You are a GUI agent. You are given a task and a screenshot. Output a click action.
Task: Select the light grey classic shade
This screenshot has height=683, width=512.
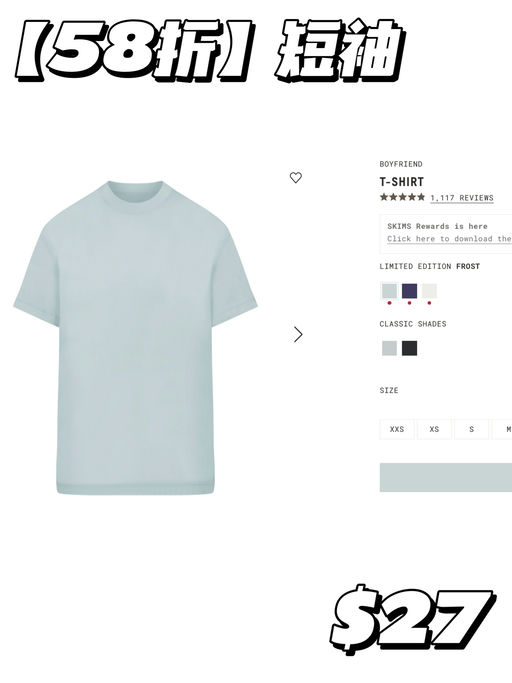(x=390, y=348)
